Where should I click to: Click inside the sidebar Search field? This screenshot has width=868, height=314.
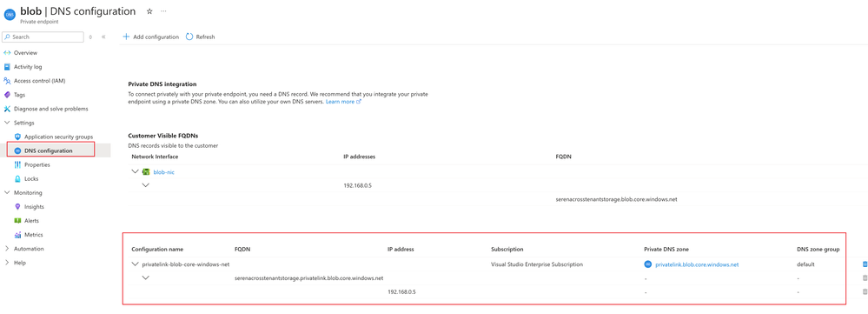pos(43,37)
